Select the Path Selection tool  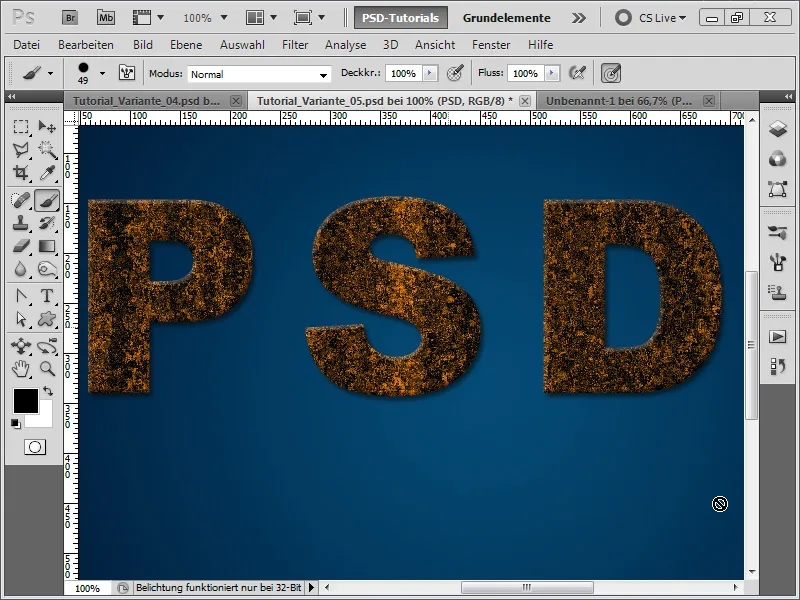point(21,319)
